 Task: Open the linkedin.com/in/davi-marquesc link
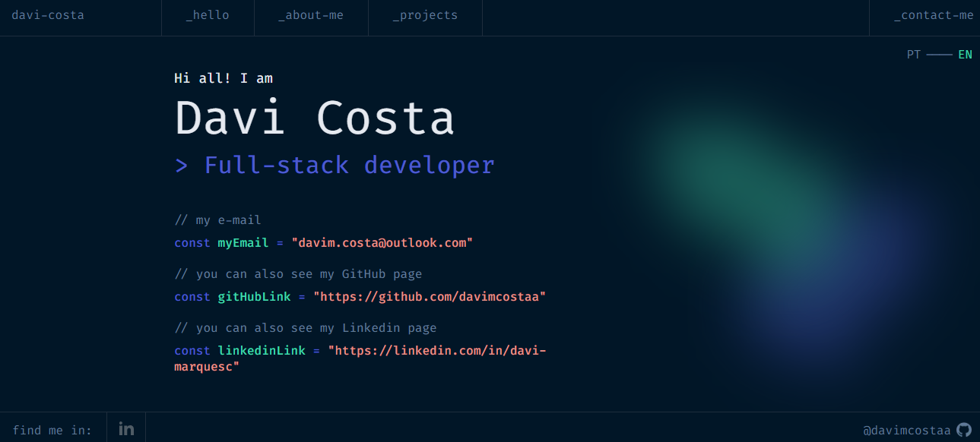360,358
